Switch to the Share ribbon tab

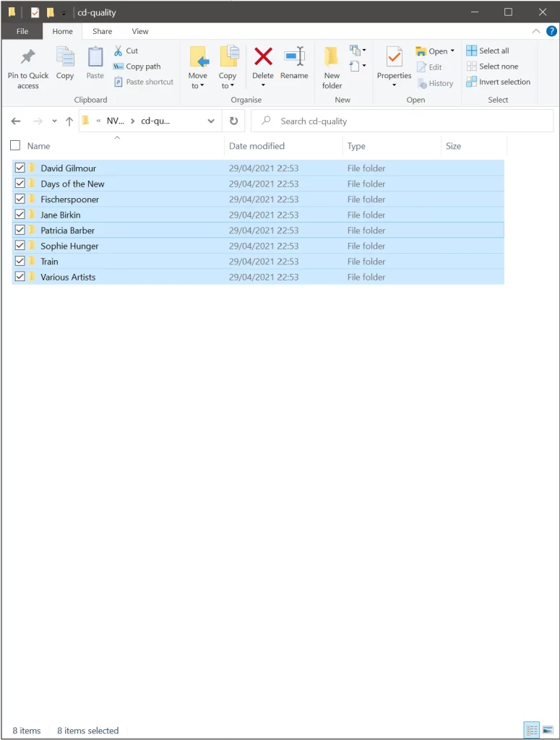point(103,31)
